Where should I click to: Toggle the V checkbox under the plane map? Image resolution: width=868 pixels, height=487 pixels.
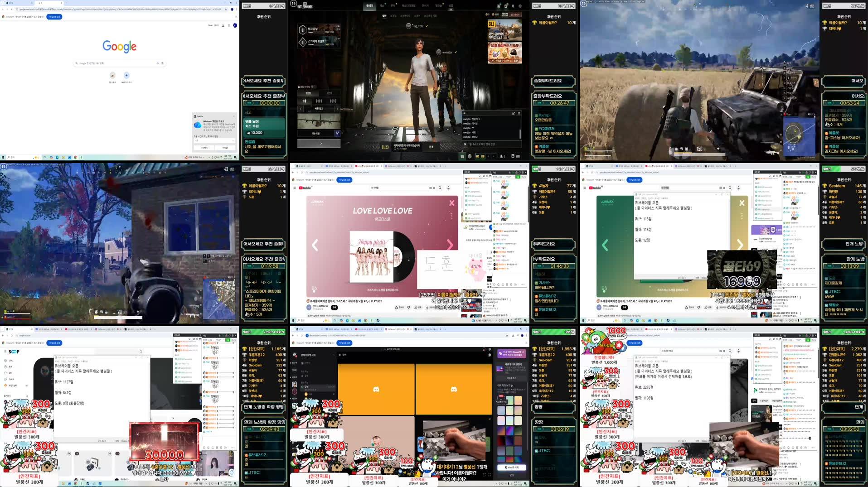(337, 133)
